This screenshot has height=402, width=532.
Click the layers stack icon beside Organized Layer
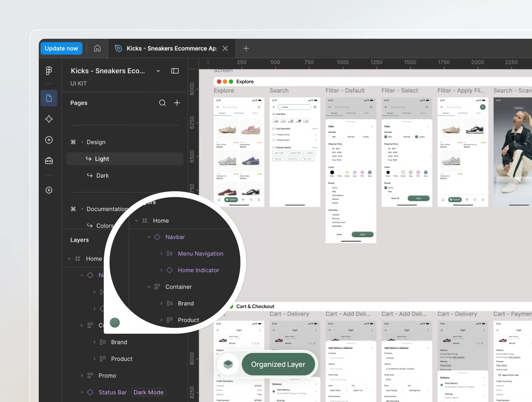click(228, 364)
